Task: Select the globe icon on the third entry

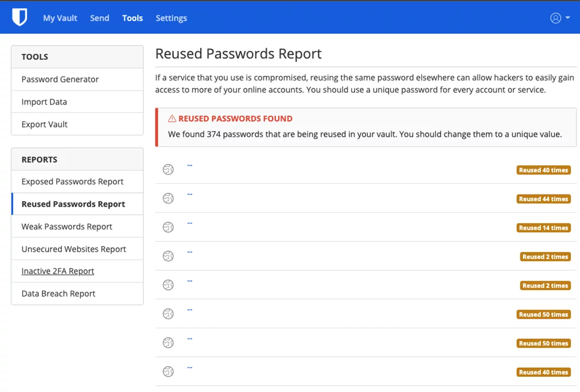Action: [168, 227]
